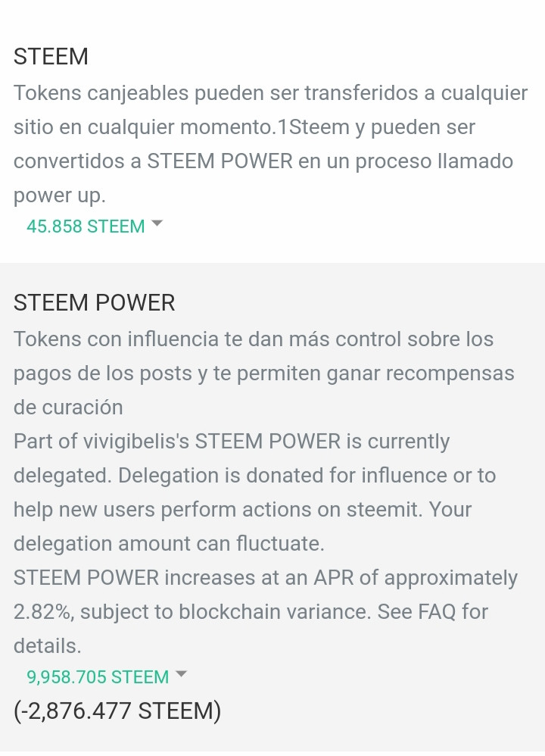Click the 'details.' word after FAQ

(x=47, y=645)
